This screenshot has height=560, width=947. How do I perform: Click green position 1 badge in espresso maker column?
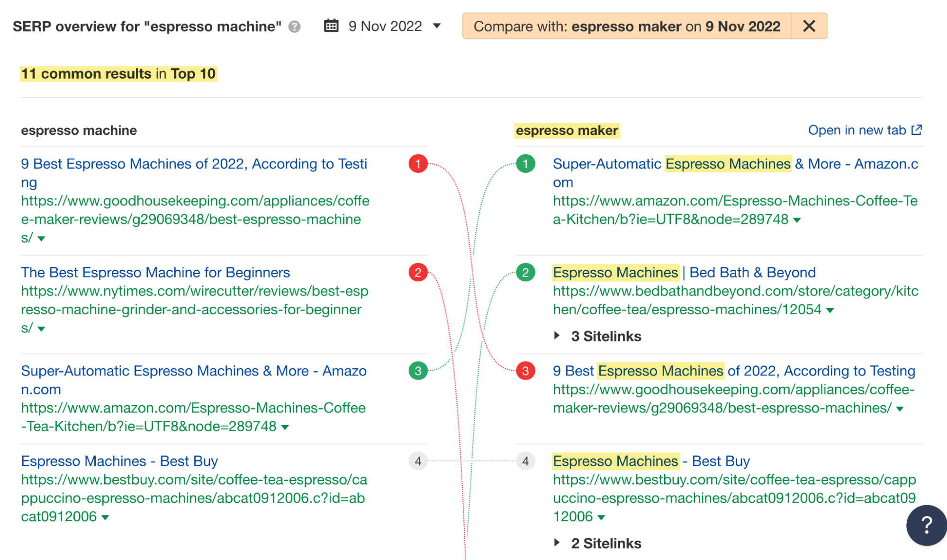tap(525, 164)
